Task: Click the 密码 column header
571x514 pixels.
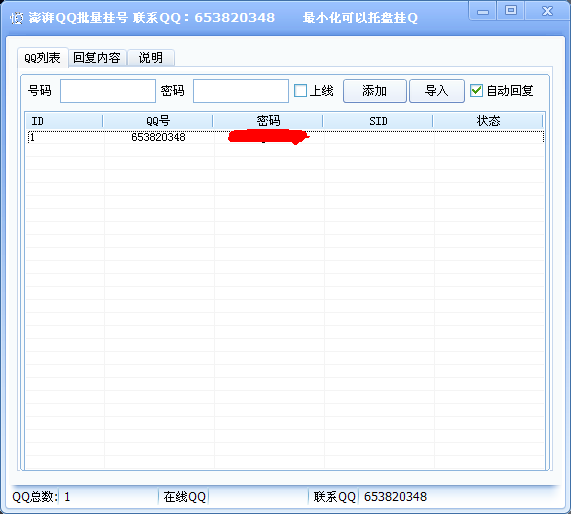Action: click(268, 121)
